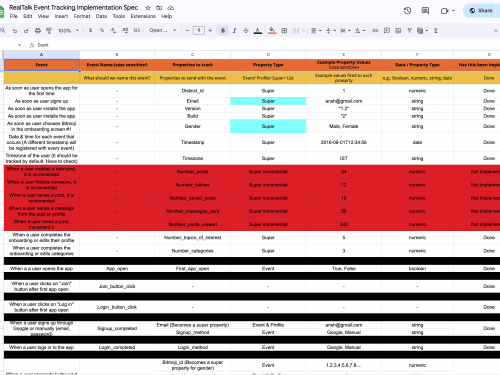The width and height of the screenshot is (500, 375).
Task: Open the fill color picker
Action: pos(272,31)
